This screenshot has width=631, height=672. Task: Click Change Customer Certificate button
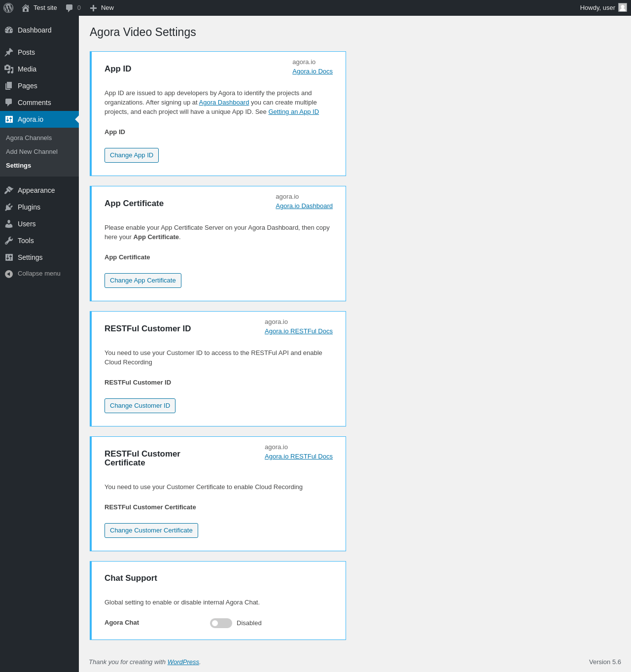151,531
